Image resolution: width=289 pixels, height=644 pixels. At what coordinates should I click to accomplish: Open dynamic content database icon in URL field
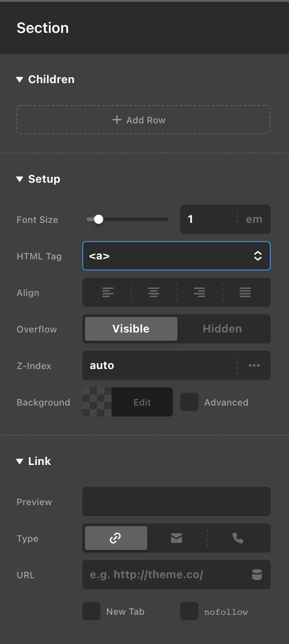257,575
